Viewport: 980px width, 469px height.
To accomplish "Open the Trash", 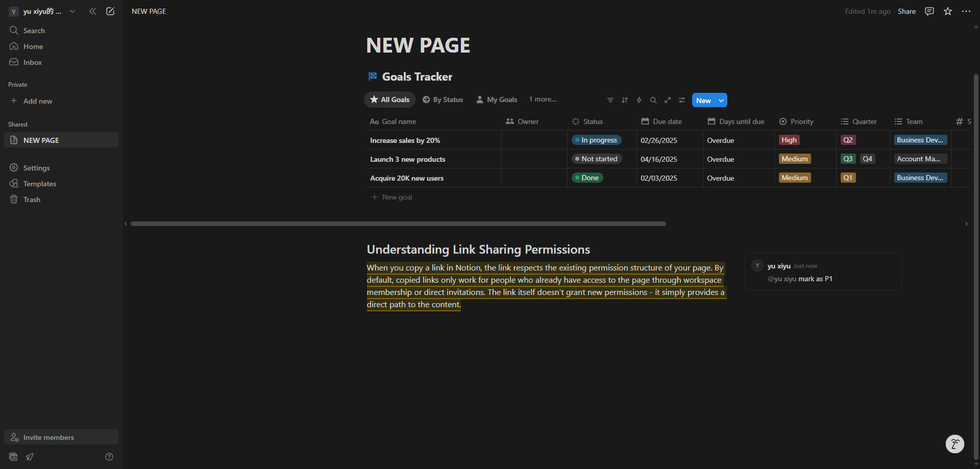I will [x=61, y=200].
